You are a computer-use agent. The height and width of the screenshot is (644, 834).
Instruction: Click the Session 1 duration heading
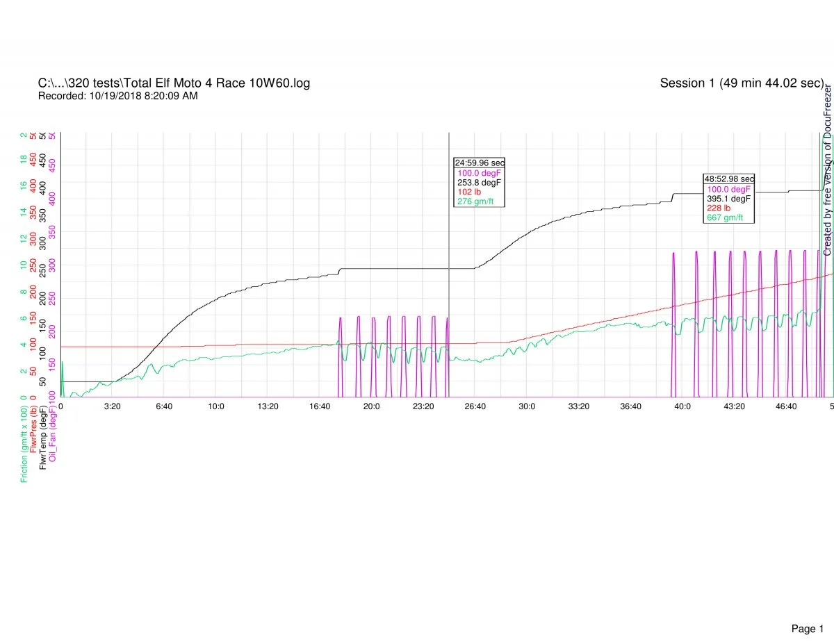pos(742,83)
